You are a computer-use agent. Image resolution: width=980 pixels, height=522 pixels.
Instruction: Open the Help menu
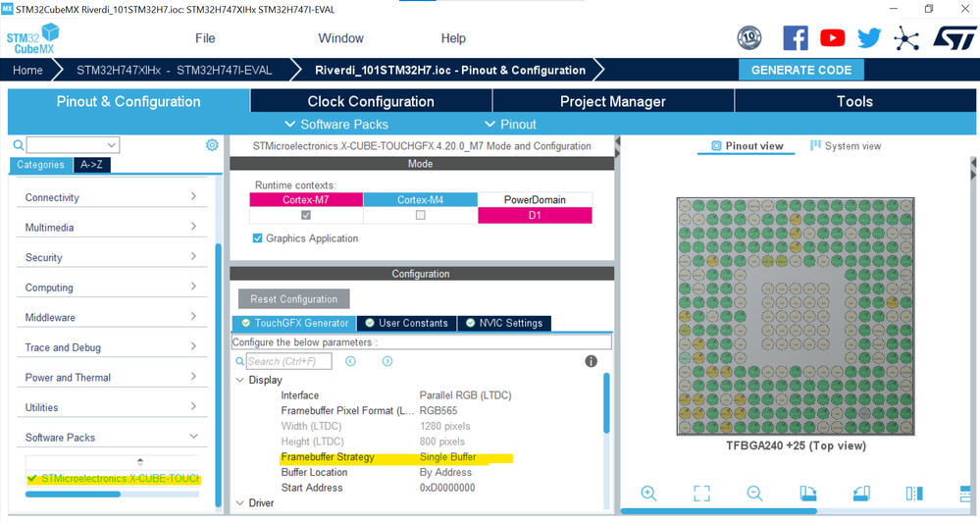(x=453, y=38)
